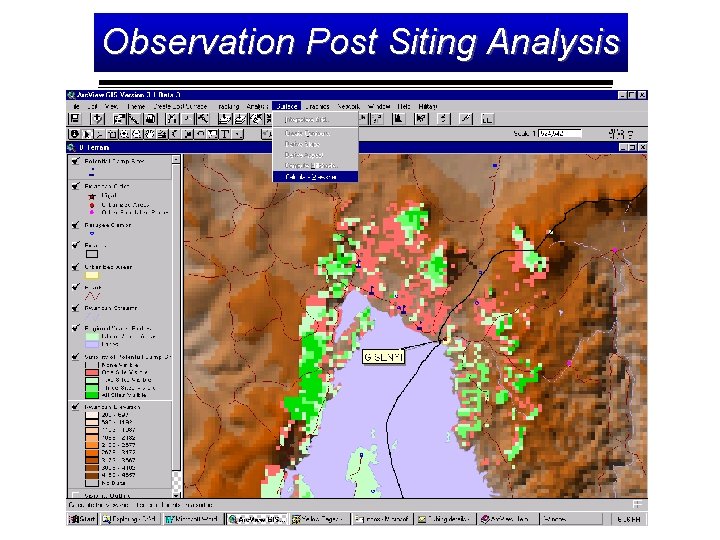Click the Terrain view window title bar
The image size is (720, 540).
click(357, 147)
